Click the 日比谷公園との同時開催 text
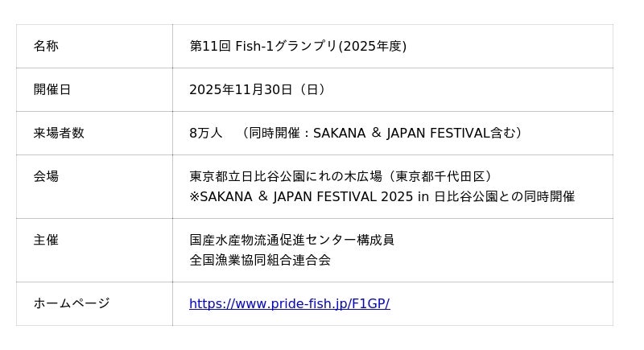 click(504, 196)
